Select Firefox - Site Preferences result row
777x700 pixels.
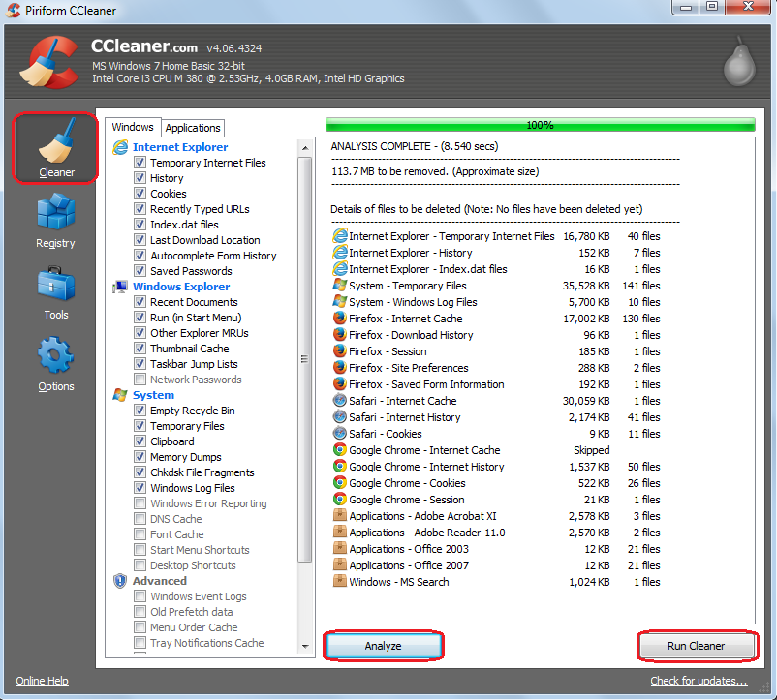coord(497,368)
